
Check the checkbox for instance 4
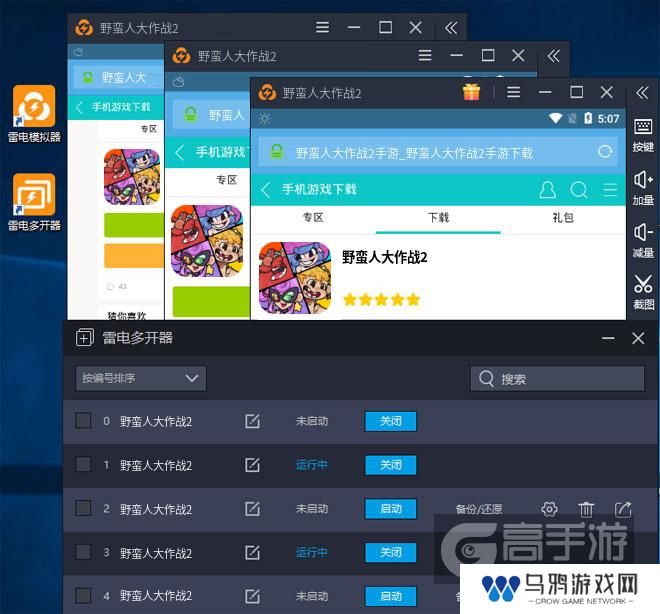point(83,595)
